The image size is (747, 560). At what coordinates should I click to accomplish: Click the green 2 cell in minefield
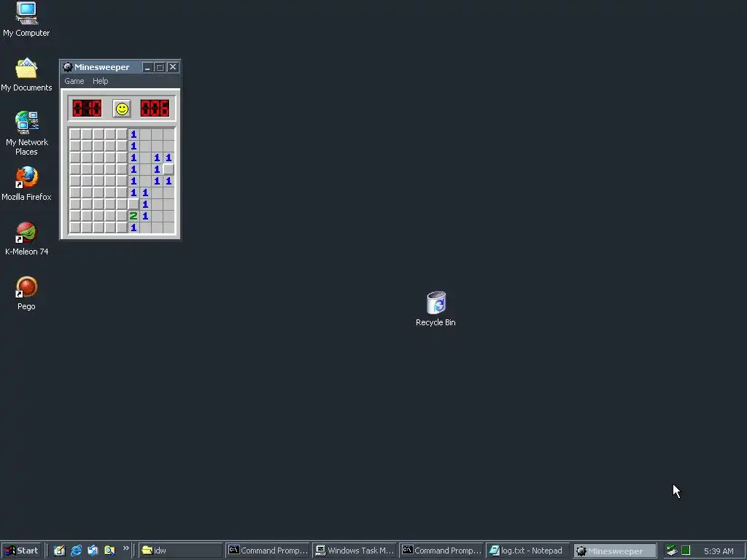click(133, 216)
